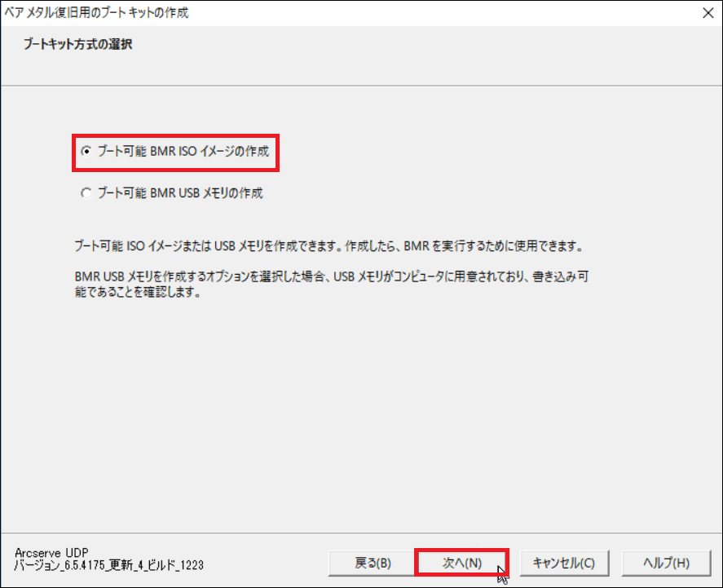Close the boot kit dialog window
The height and width of the screenshot is (588, 723).
click(x=708, y=13)
